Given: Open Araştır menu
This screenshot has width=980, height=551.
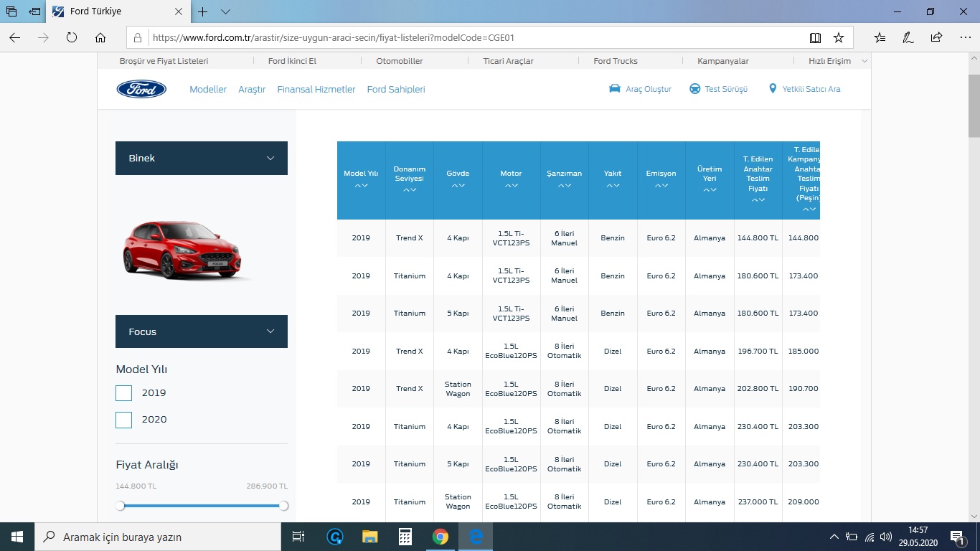Looking at the screenshot, I should point(252,89).
